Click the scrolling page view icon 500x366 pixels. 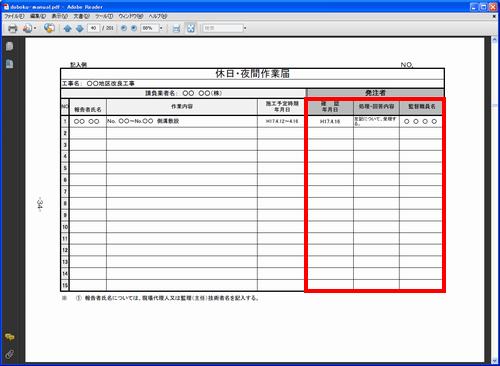[176, 29]
